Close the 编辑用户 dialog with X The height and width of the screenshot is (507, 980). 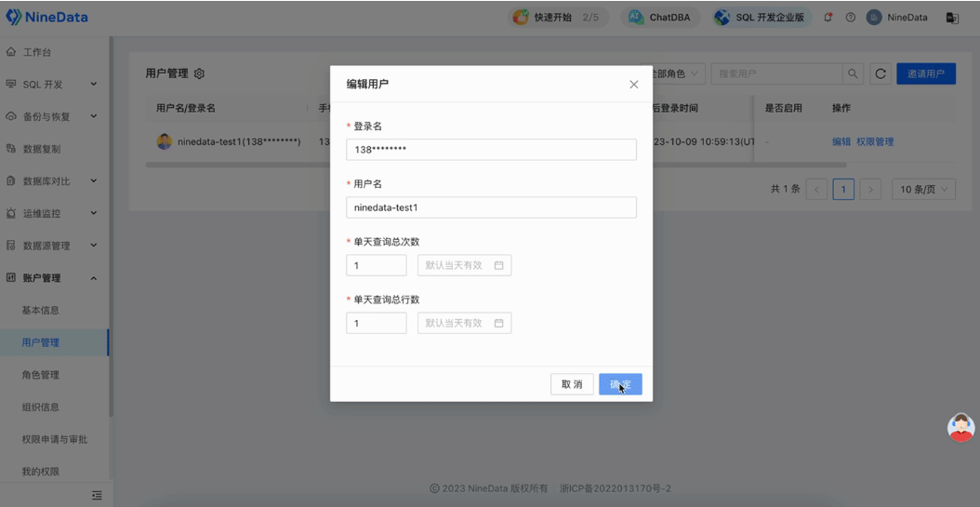[634, 85]
